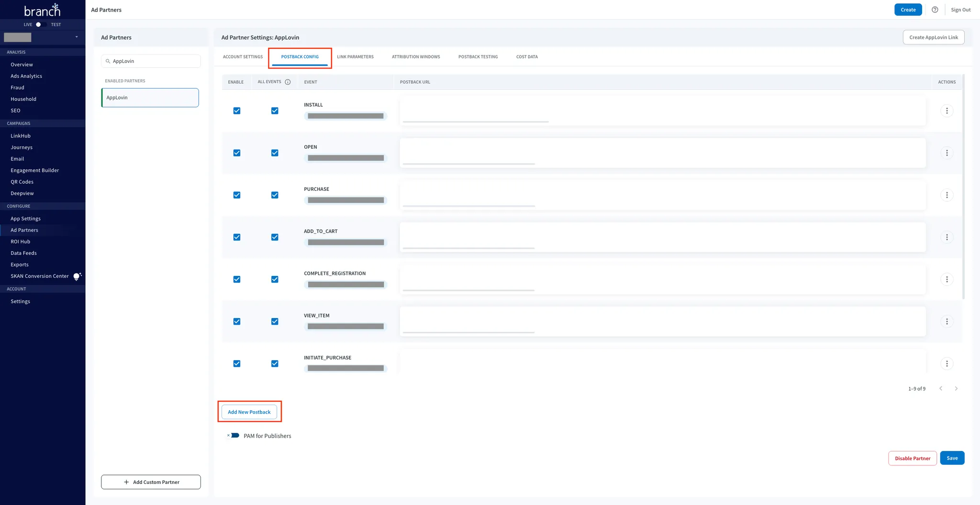The width and height of the screenshot is (980, 505).
Task: Toggle Enable checkbox for OPEN
Action: pyautogui.click(x=237, y=153)
